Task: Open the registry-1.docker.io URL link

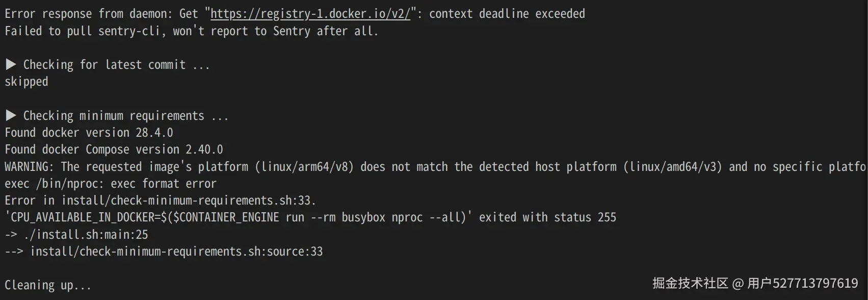Action: pyautogui.click(x=310, y=14)
